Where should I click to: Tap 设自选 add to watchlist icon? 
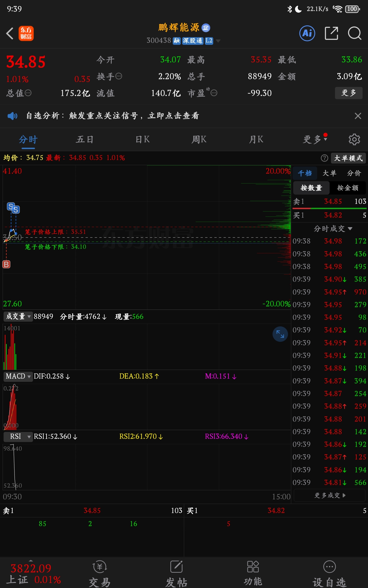[x=329, y=574]
